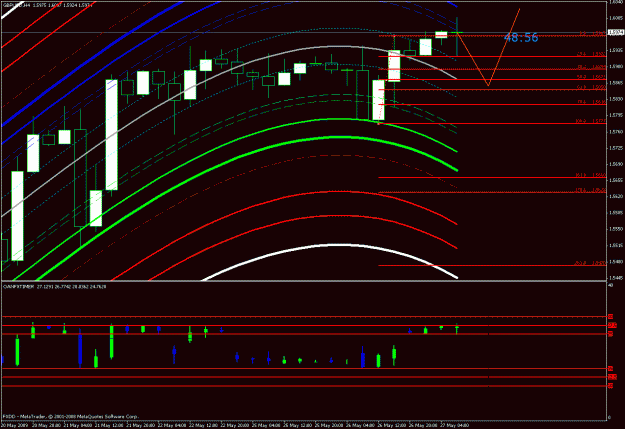Viewport: 625px width, 429px height.
Task: Click the 26 May 12:00 time axis label
Action: (x=391, y=425)
